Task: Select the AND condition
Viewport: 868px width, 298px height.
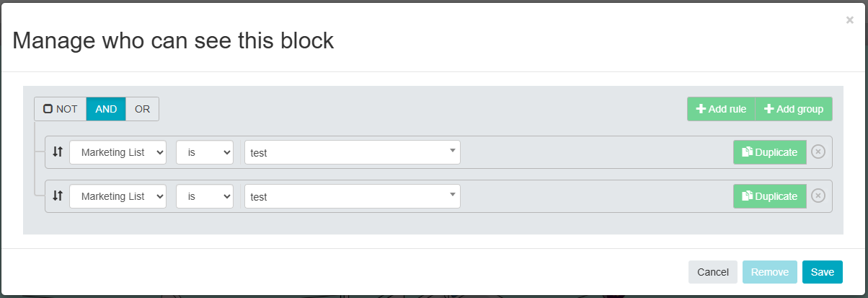Action: pos(106,109)
